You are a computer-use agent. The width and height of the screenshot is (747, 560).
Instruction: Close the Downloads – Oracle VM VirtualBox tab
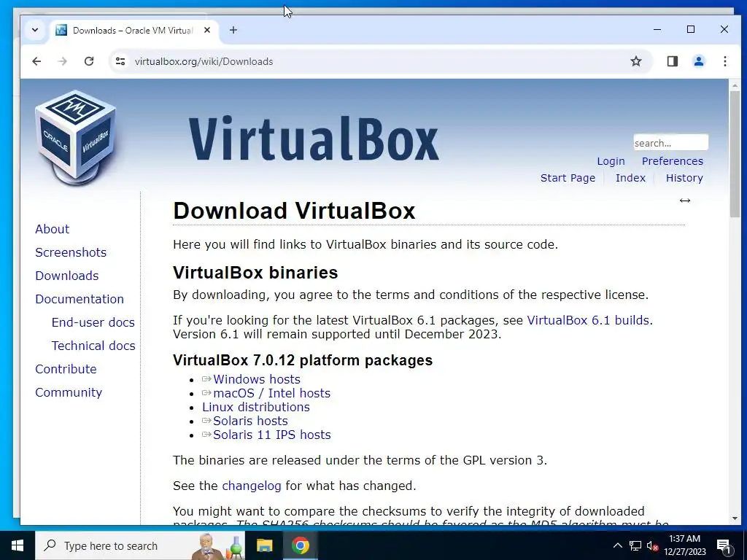coord(207,30)
